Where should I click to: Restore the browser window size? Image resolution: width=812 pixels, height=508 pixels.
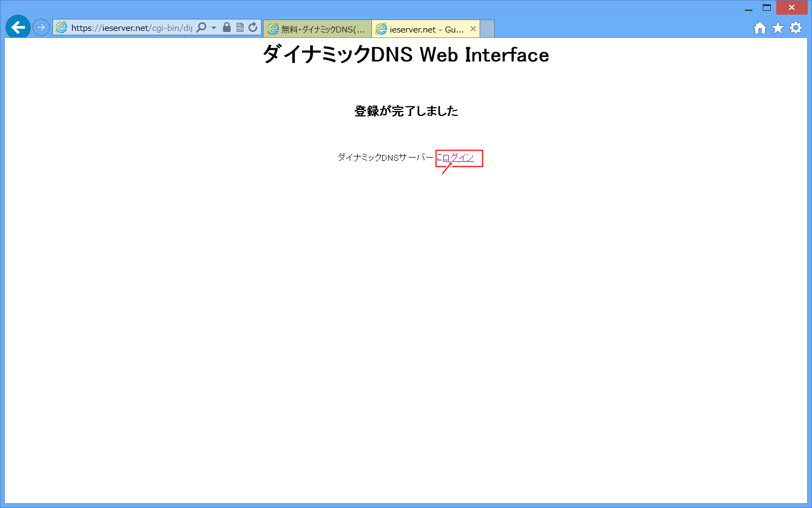point(768,8)
